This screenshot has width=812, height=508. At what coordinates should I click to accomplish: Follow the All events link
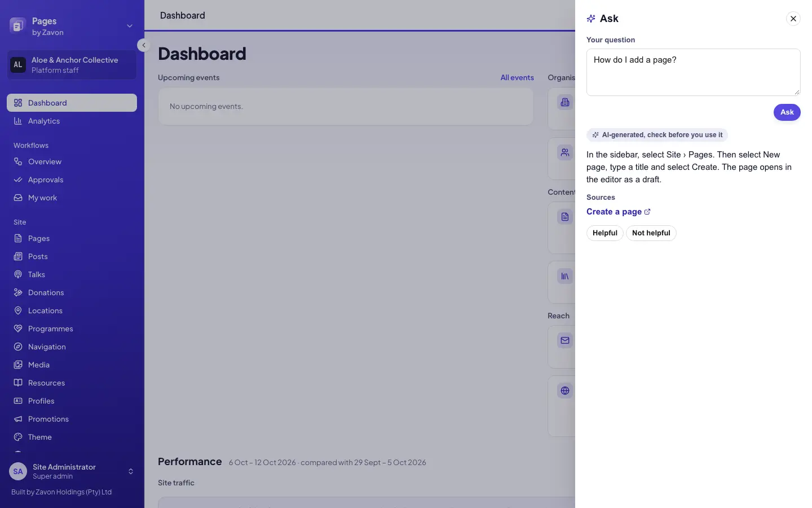[517, 78]
